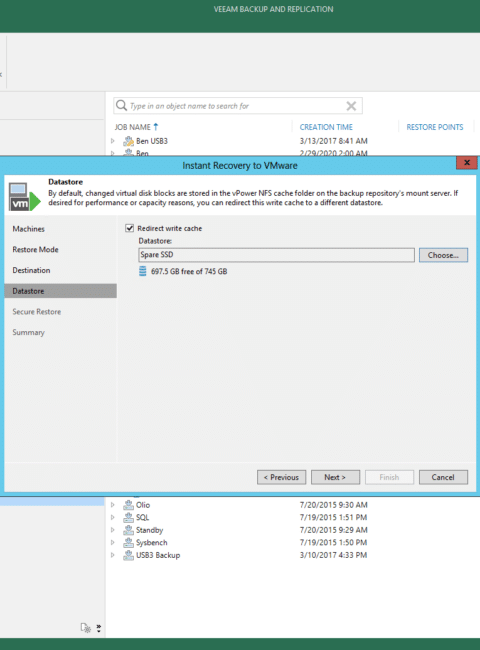Click the search box for object names
The image size is (480, 650).
(x=238, y=106)
